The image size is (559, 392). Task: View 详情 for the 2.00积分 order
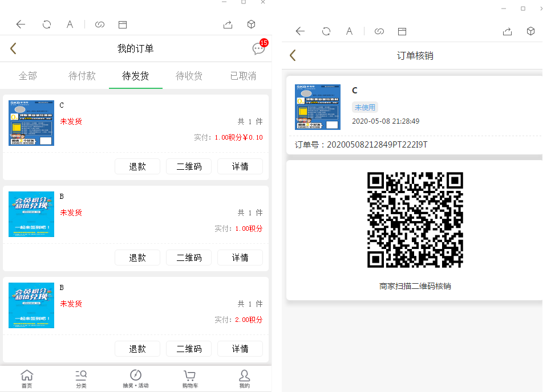pyautogui.click(x=240, y=349)
